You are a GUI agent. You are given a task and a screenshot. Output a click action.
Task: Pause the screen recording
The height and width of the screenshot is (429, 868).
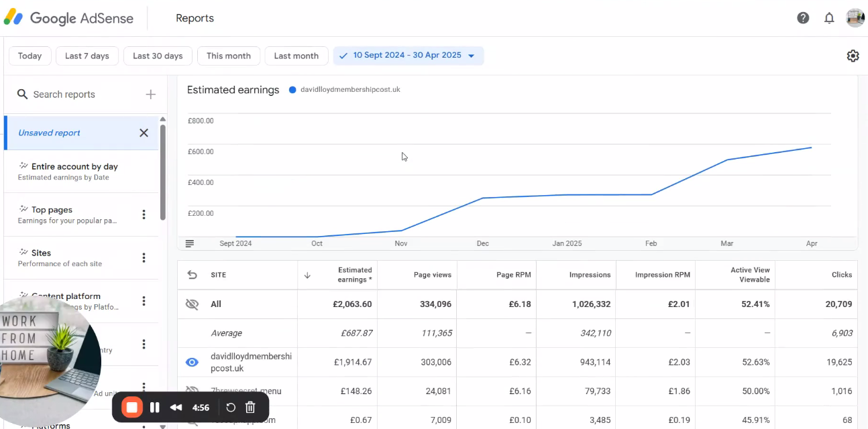click(x=155, y=407)
